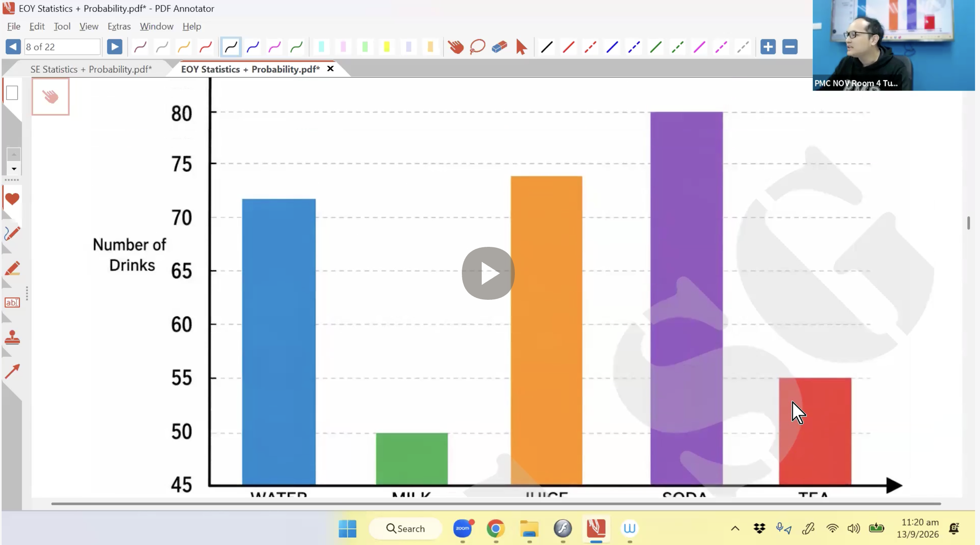Open the View menu
This screenshot has height=545, width=980.
(x=89, y=26)
